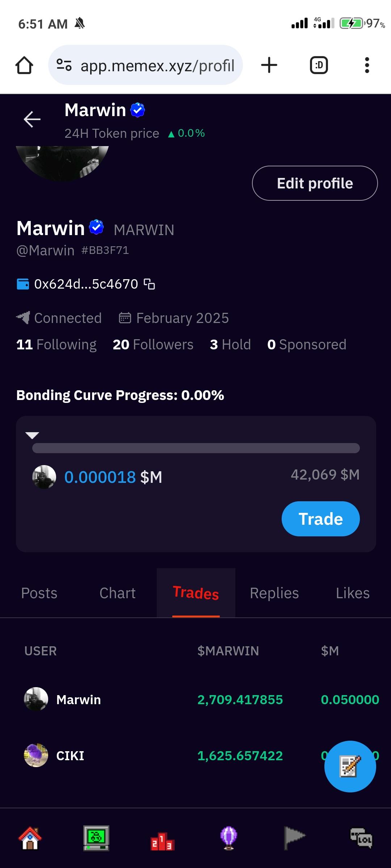Open the green computer terminal icon
The image size is (391, 868).
tap(96, 838)
